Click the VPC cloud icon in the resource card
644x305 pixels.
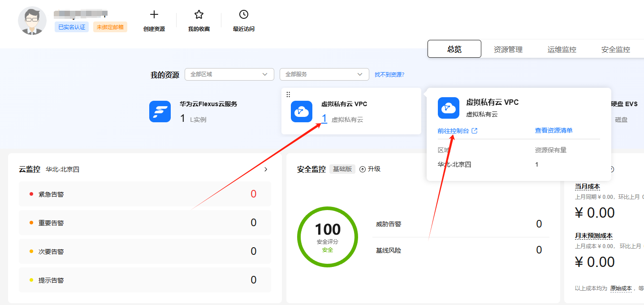[x=302, y=112]
